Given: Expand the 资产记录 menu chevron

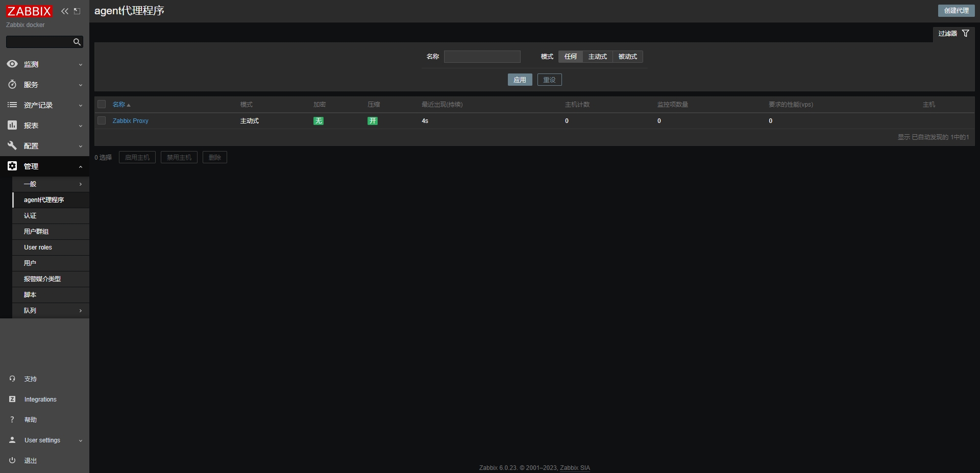Looking at the screenshot, I should [80, 106].
